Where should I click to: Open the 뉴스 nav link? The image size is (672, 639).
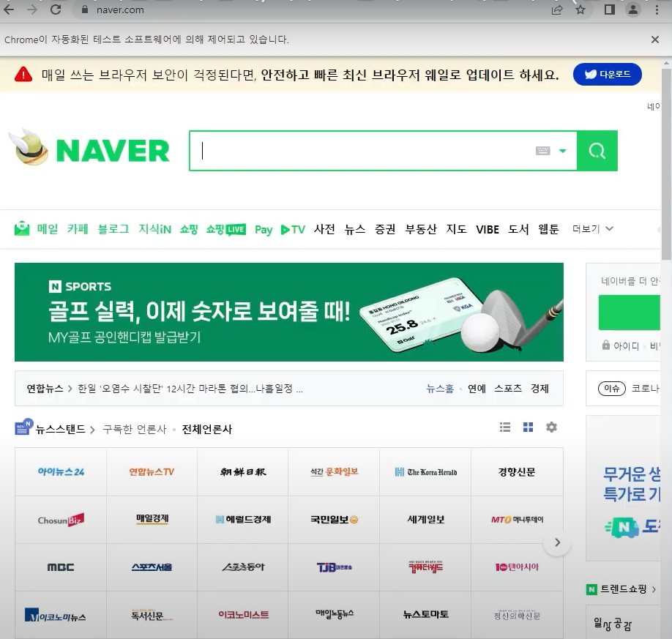tap(355, 229)
